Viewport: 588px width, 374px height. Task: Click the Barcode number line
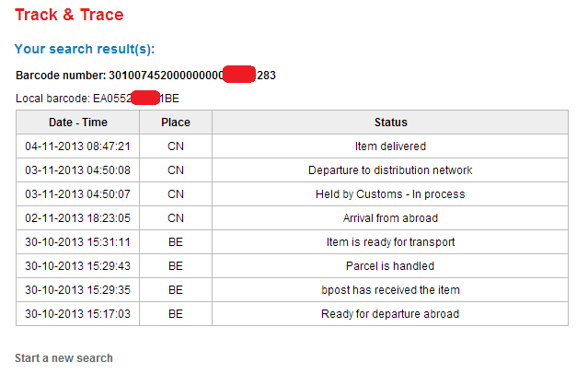pos(145,75)
